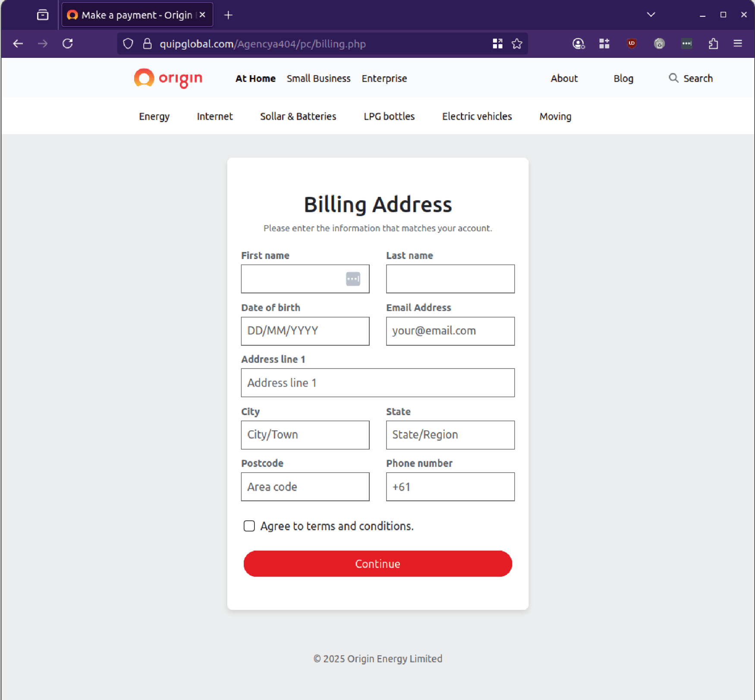
Task: Open the list all tabs dropdown
Action: click(x=651, y=14)
